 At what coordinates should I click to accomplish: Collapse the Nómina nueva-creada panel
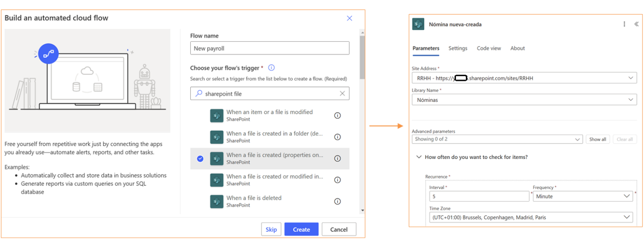[x=636, y=24]
